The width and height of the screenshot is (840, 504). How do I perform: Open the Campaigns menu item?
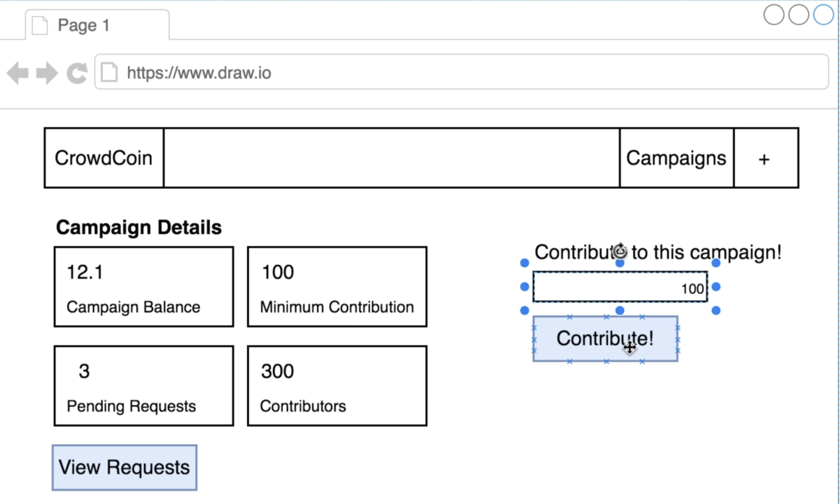pyautogui.click(x=676, y=159)
